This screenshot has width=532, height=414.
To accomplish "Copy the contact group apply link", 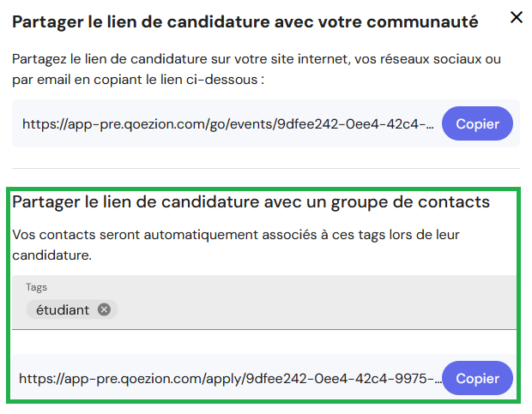I will [x=477, y=378].
